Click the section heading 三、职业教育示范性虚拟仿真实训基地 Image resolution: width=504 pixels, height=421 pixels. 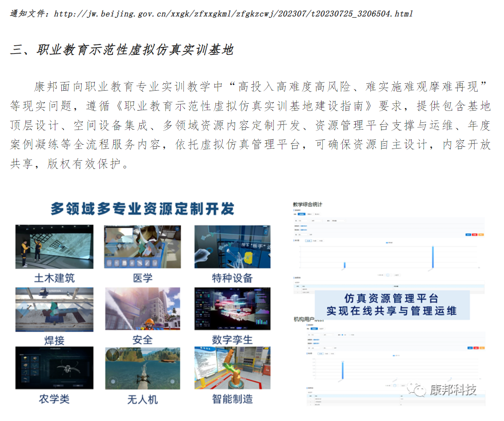pyautogui.click(x=121, y=50)
